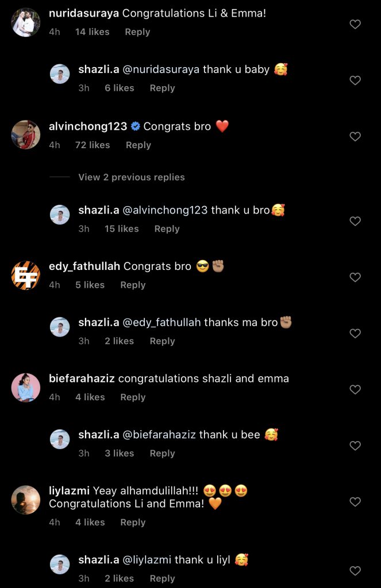Reply to liylazmi's comment
This screenshot has width=381, height=588.
click(x=133, y=523)
